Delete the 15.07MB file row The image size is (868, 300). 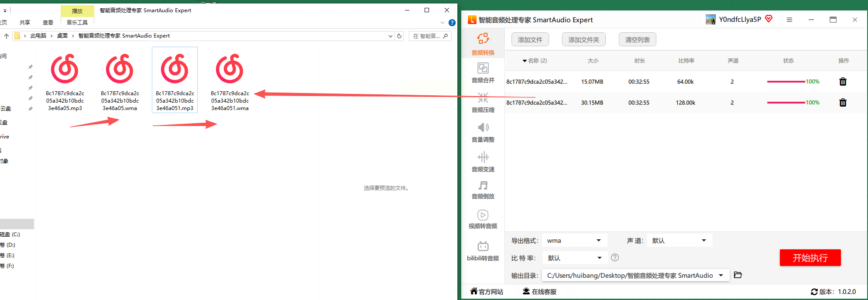click(x=843, y=82)
